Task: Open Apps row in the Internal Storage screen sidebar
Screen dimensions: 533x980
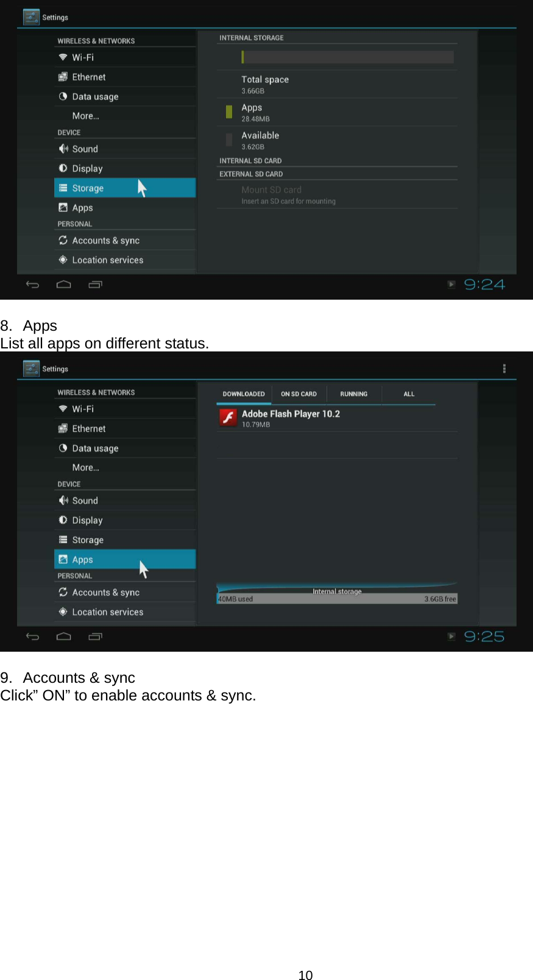Action: click(125, 208)
